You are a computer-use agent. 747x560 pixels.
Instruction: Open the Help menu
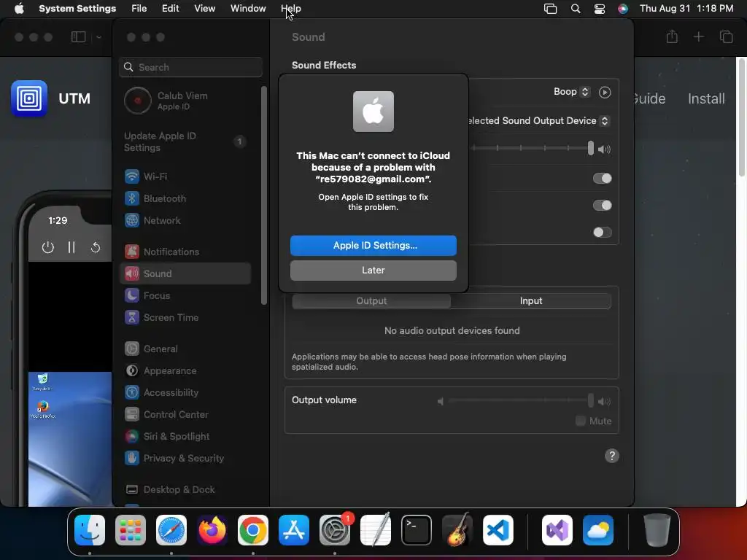click(290, 9)
